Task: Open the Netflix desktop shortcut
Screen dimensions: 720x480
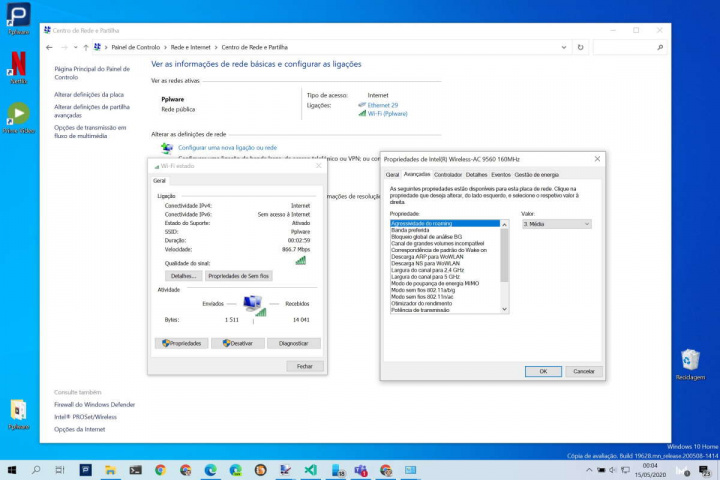Action: point(18,64)
